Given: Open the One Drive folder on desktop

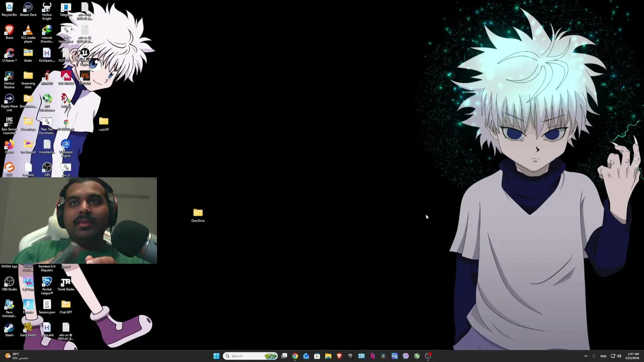Looking at the screenshot, I should (198, 215).
